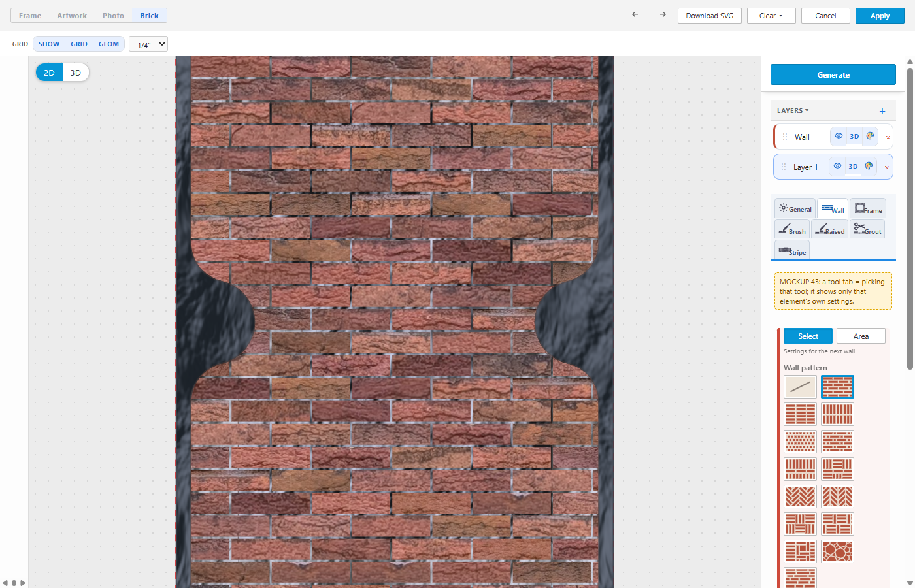
Task: Pick the small-brick dotted wall pattern
Action: [800, 442]
